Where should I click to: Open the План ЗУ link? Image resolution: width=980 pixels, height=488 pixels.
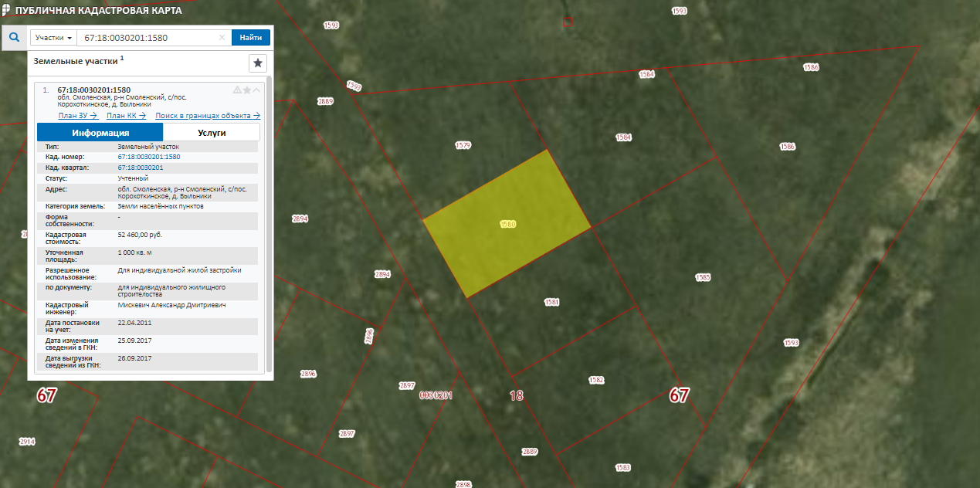click(77, 116)
